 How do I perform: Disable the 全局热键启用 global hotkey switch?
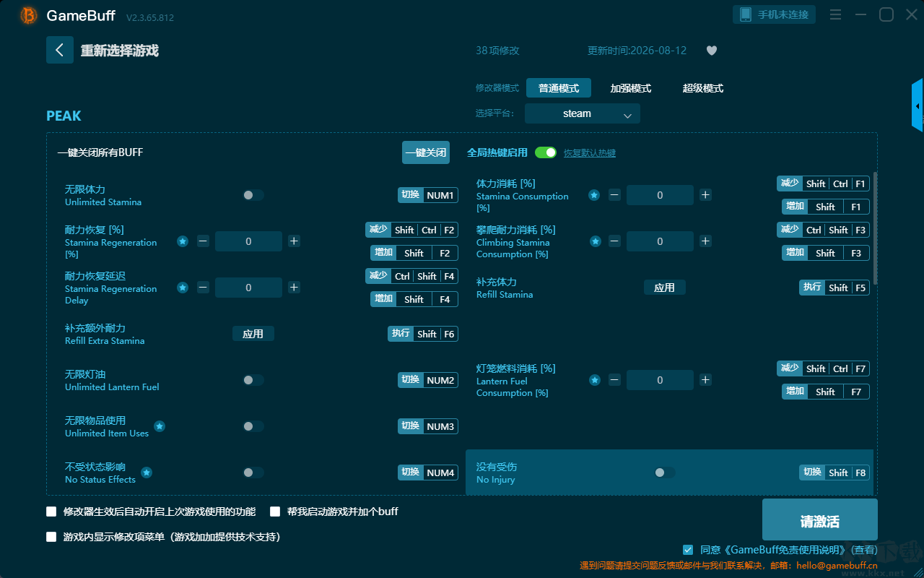[546, 152]
